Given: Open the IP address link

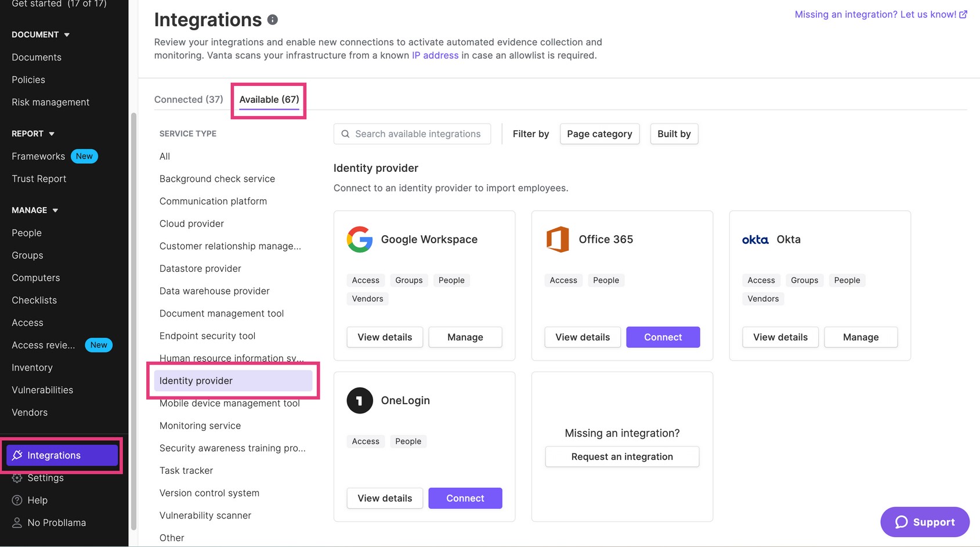Looking at the screenshot, I should (435, 56).
